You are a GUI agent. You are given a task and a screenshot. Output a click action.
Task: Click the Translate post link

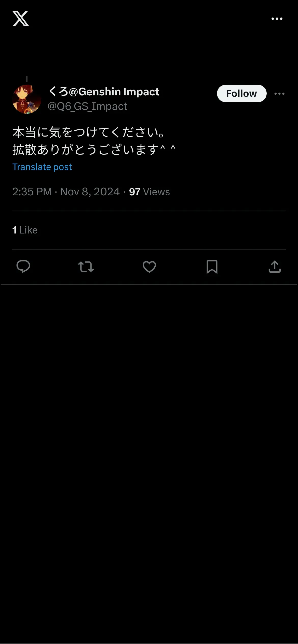tap(42, 167)
